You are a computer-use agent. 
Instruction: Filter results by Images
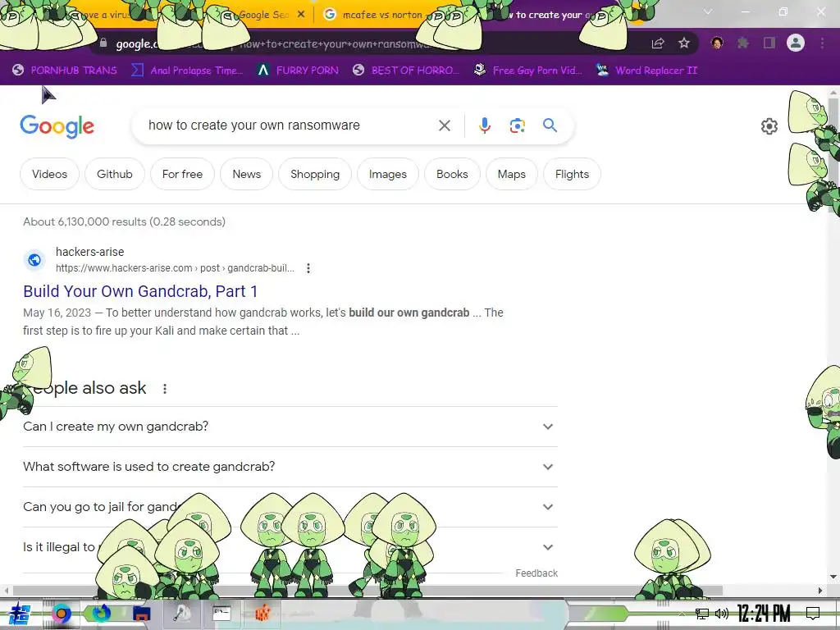coord(388,174)
